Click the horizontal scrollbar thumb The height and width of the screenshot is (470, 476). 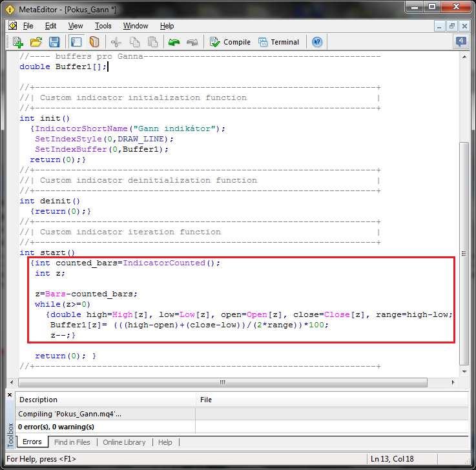pos(223,382)
